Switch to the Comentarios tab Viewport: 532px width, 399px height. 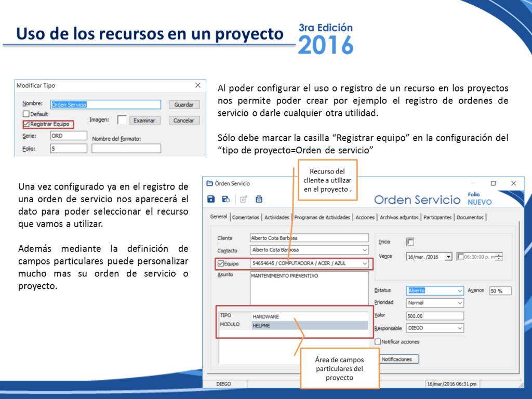(x=246, y=218)
